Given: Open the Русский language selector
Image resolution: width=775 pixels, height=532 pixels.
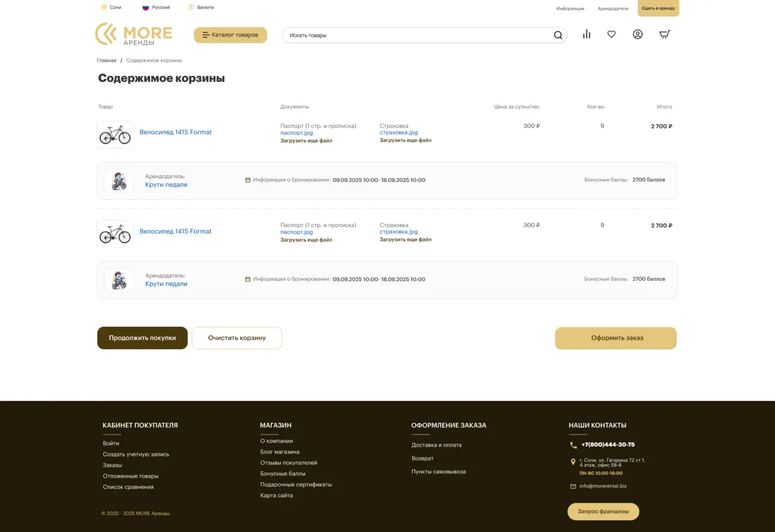Looking at the screenshot, I should pyautogui.click(x=156, y=8).
